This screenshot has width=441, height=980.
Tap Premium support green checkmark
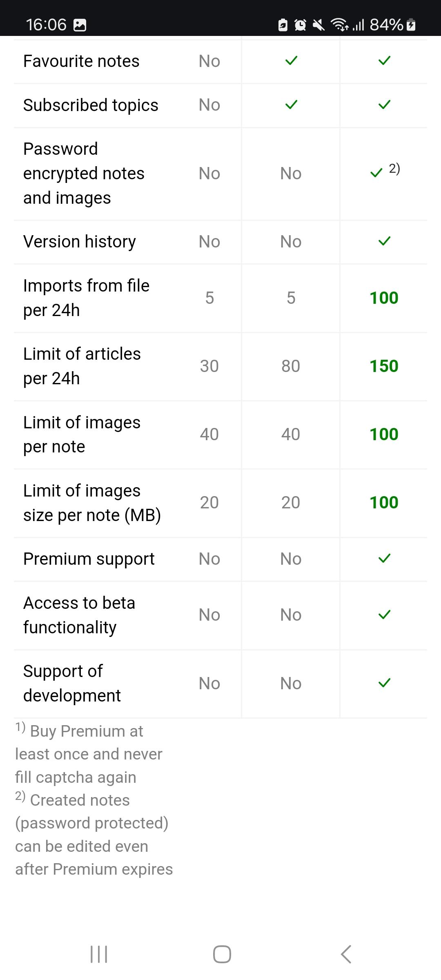tap(384, 559)
